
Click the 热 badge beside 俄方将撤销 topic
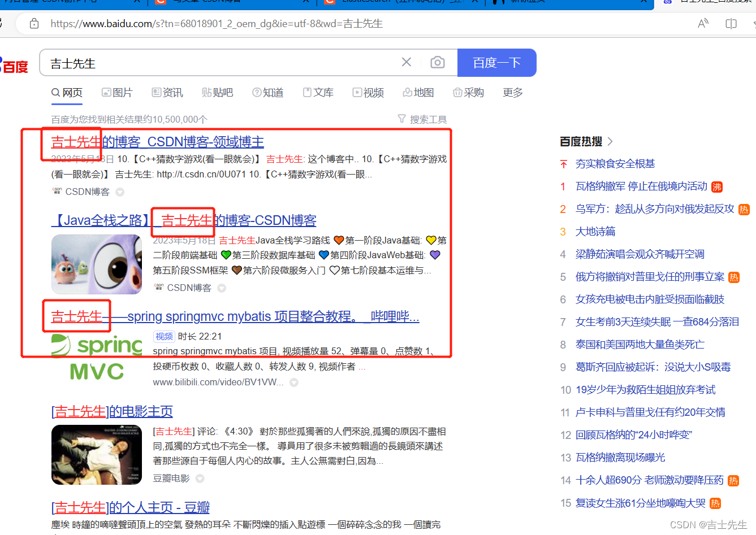734,277
